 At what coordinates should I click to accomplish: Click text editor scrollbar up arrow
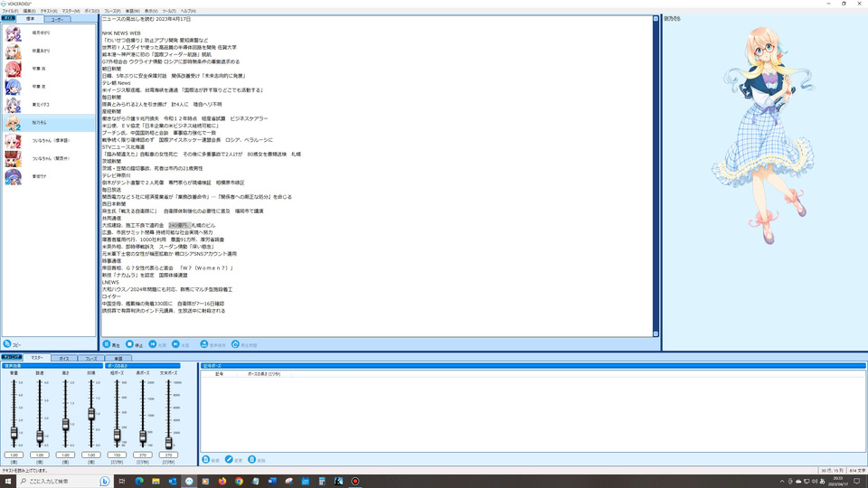[656, 19]
